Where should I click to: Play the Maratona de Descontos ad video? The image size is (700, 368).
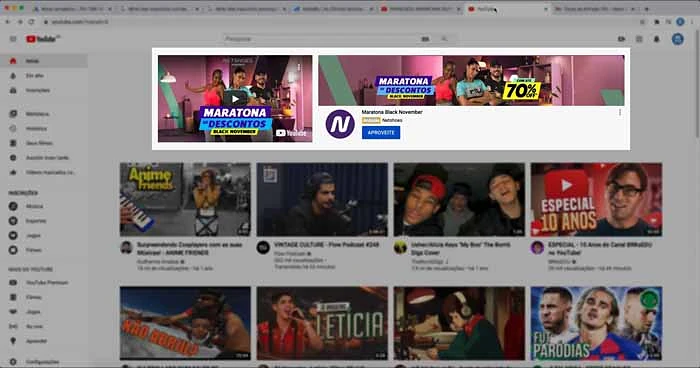tap(235, 99)
